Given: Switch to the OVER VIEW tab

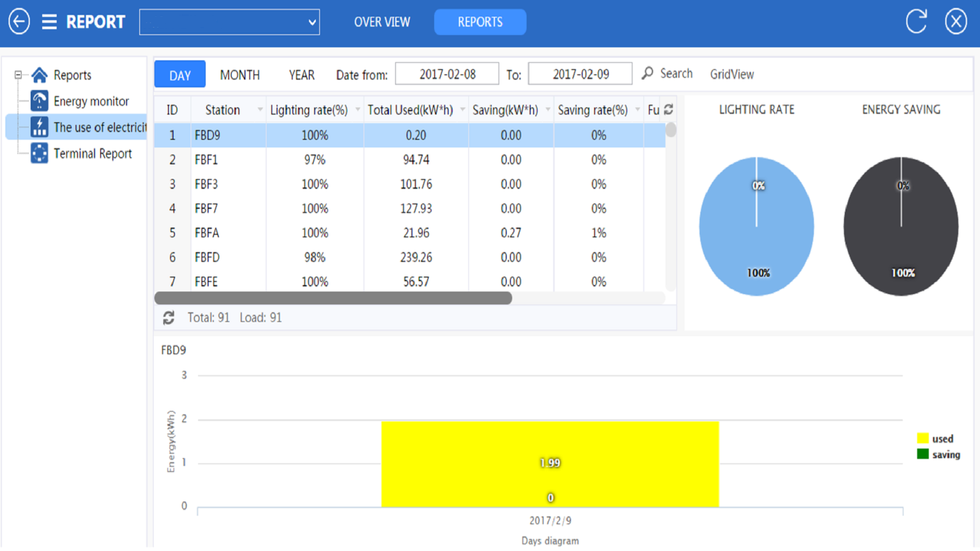Looking at the screenshot, I should (382, 22).
